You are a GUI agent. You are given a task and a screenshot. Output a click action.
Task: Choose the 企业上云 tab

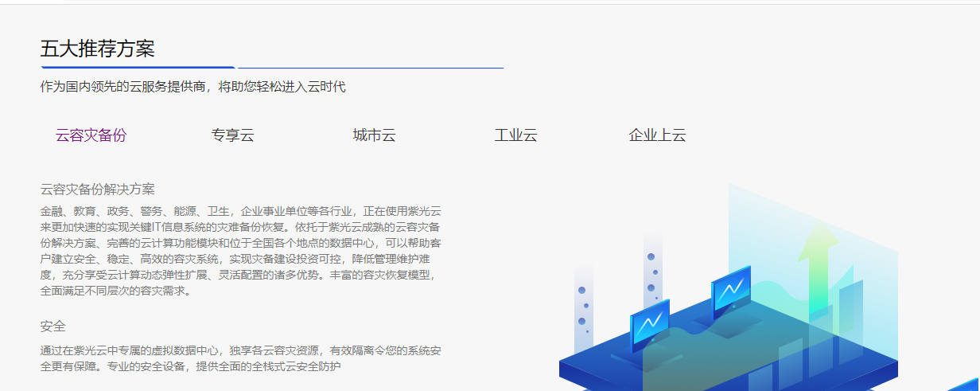click(657, 135)
